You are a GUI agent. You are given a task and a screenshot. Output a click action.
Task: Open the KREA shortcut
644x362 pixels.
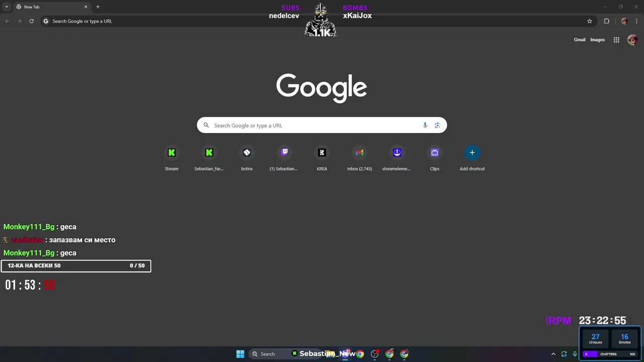[322, 158]
